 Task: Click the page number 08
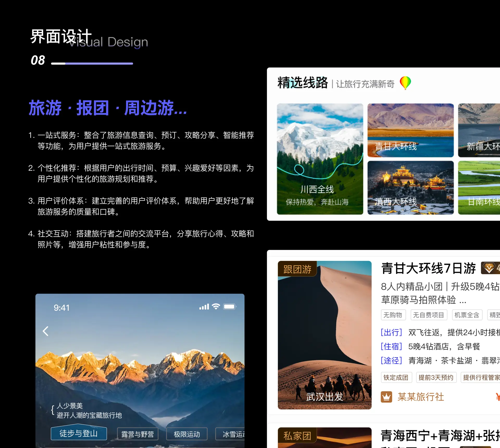point(38,60)
